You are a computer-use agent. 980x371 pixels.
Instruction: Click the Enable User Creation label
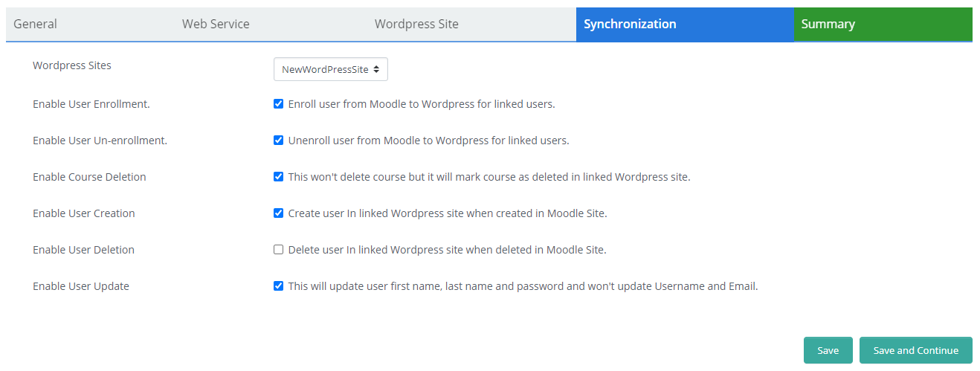point(84,213)
